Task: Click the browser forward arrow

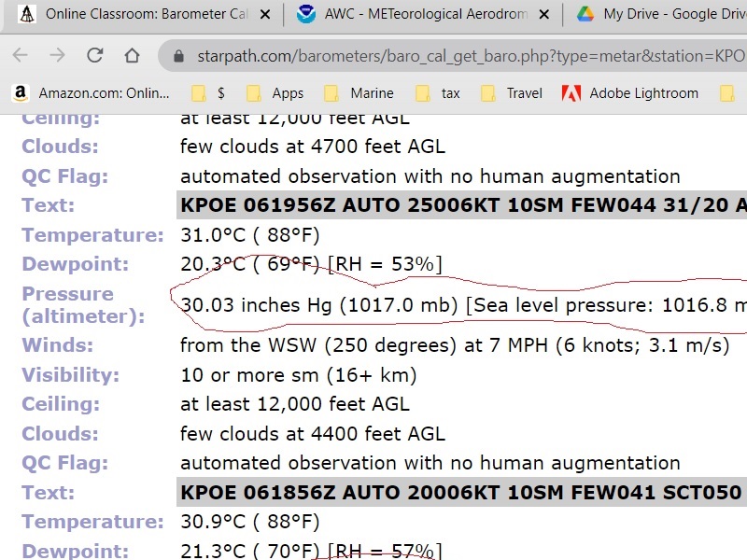Action: 57,55
